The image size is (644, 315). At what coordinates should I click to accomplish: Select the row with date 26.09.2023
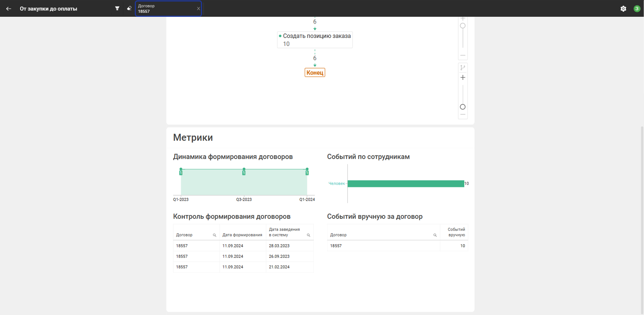point(243,257)
